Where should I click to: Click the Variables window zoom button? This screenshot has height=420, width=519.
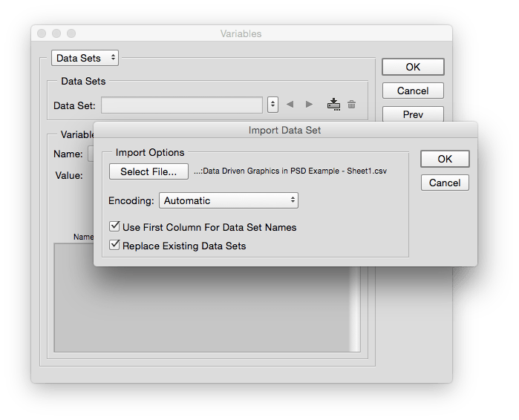click(x=71, y=33)
